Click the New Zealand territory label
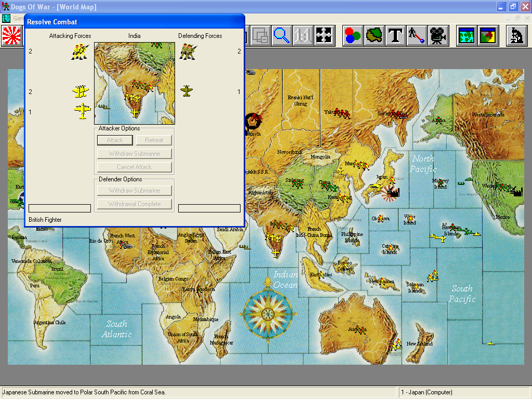This screenshot has height=399, width=532. pyautogui.click(x=419, y=344)
